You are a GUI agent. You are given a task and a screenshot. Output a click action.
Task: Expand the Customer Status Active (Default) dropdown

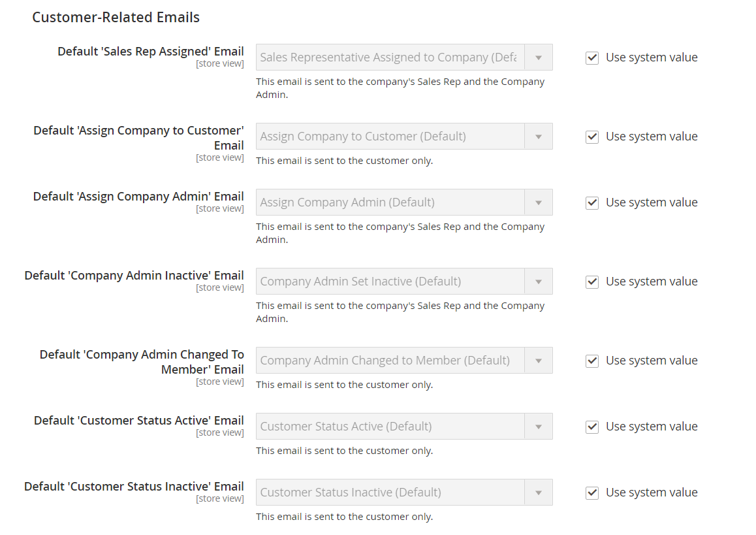[x=404, y=427]
